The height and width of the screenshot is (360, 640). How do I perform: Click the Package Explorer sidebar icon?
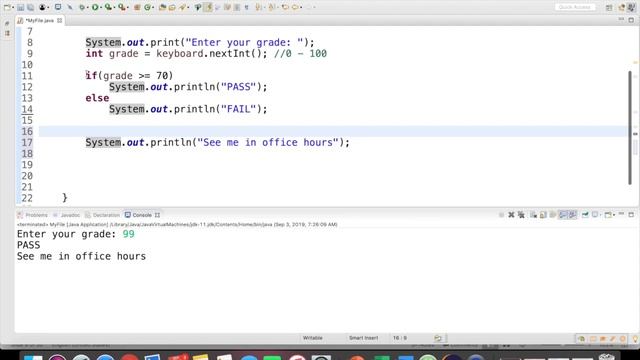pyautogui.click(x=7, y=33)
